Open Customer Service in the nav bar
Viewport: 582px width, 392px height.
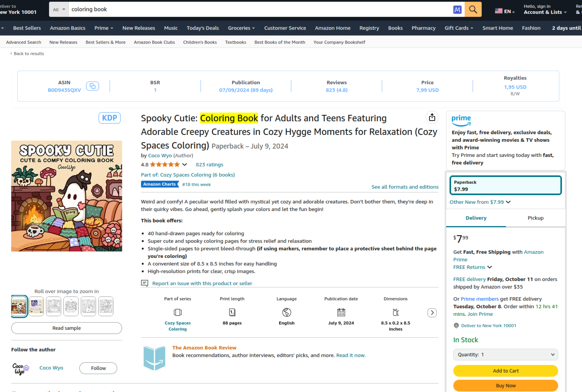pos(285,28)
